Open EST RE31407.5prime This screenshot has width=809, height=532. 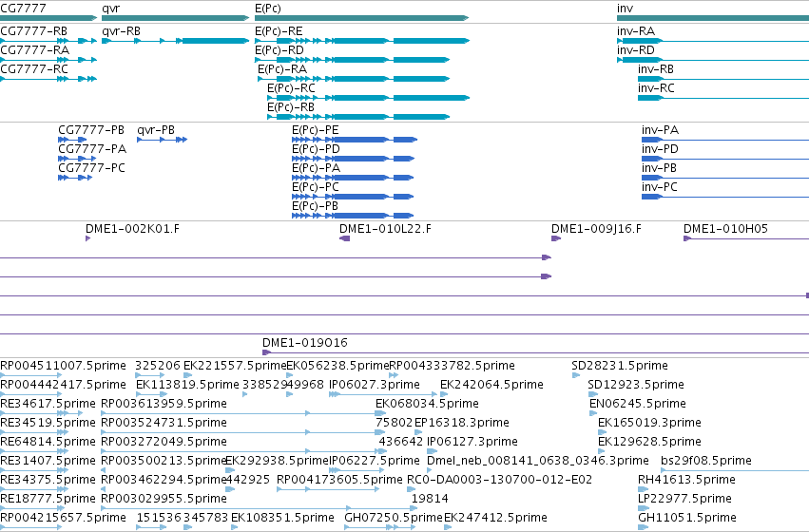(x=48, y=462)
